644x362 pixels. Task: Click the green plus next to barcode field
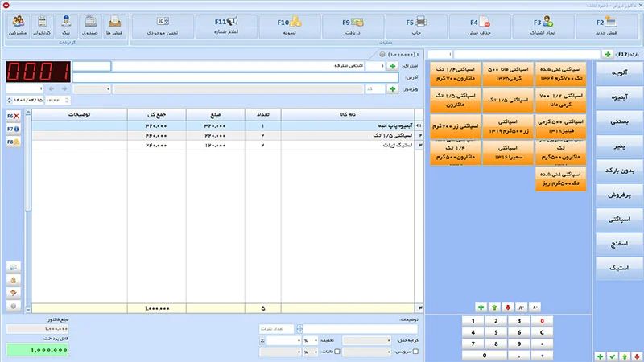coord(608,54)
